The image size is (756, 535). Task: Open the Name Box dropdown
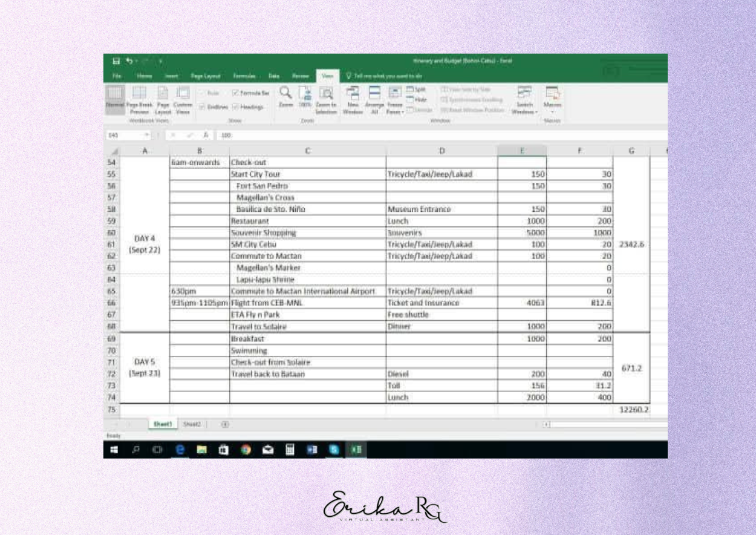pyautogui.click(x=147, y=136)
